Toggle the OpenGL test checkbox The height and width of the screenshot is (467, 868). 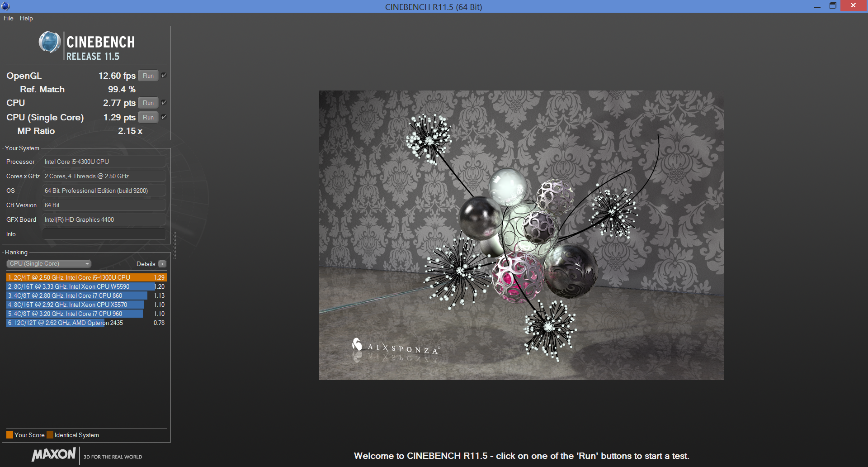[x=164, y=76]
